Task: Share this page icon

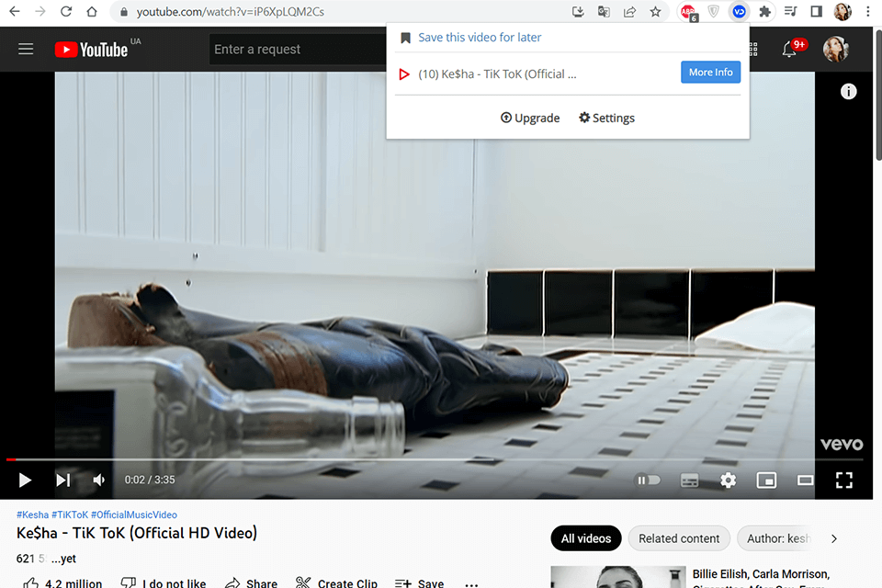Action: pyautogui.click(x=629, y=11)
